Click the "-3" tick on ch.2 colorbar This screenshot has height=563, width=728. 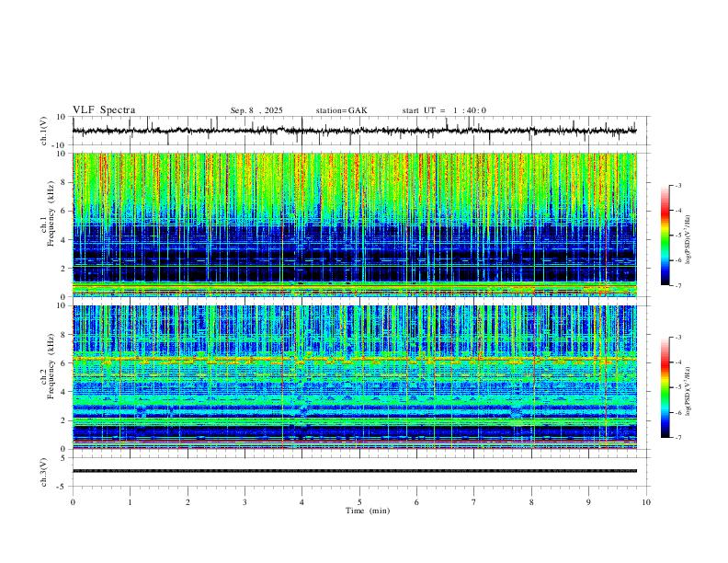click(x=677, y=338)
